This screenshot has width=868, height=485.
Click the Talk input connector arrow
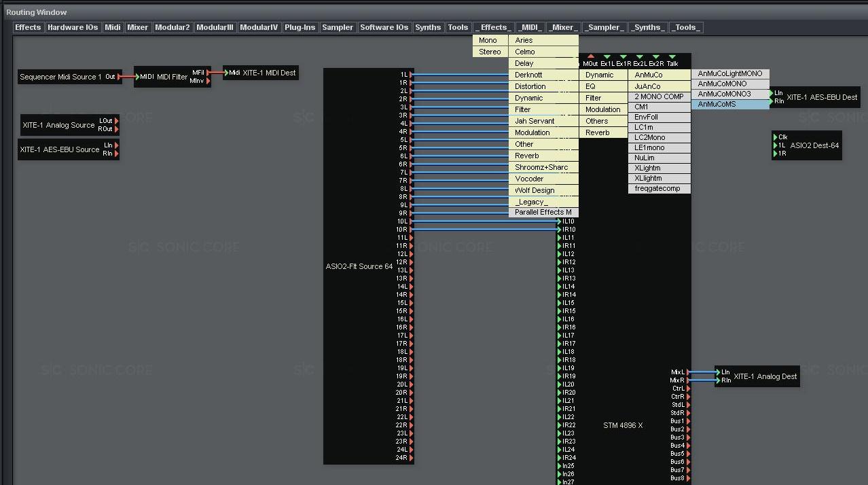click(672, 57)
